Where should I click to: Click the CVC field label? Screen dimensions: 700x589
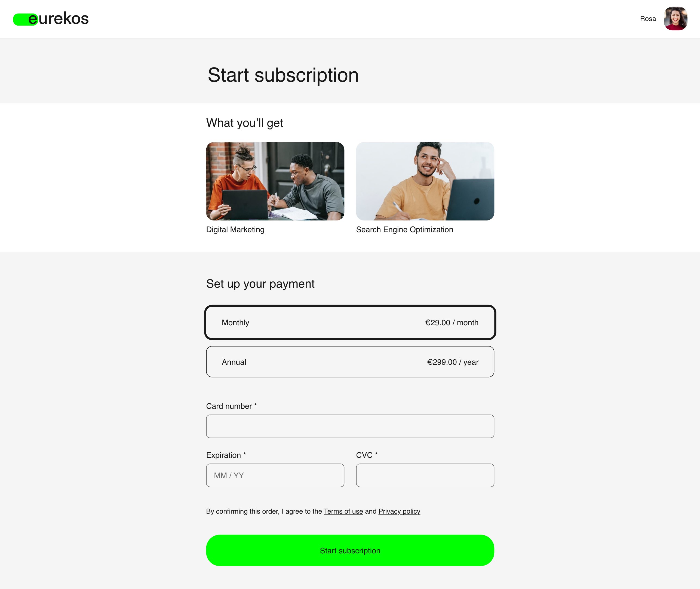367,455
